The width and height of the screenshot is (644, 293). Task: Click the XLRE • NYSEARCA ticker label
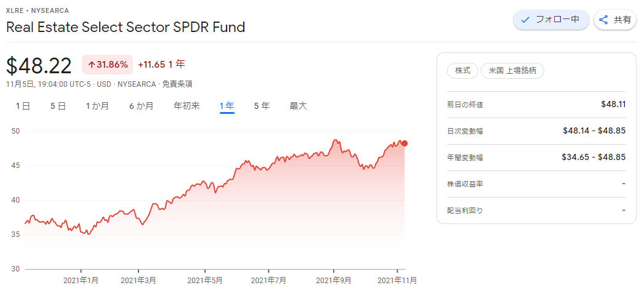click(38, 10)
